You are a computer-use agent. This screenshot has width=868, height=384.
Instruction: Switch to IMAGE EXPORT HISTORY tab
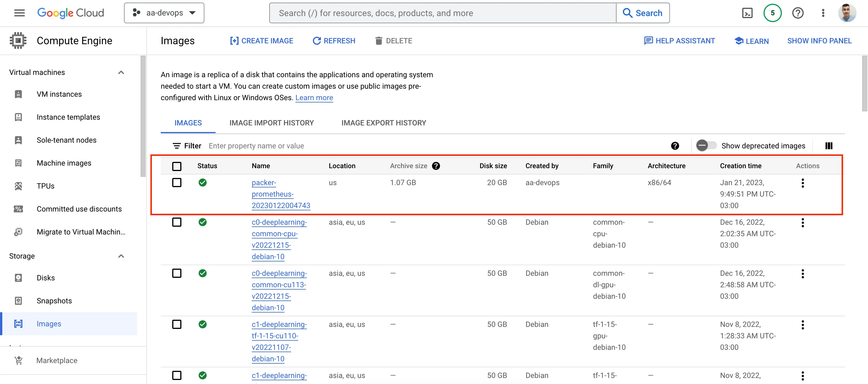(383, 123)
